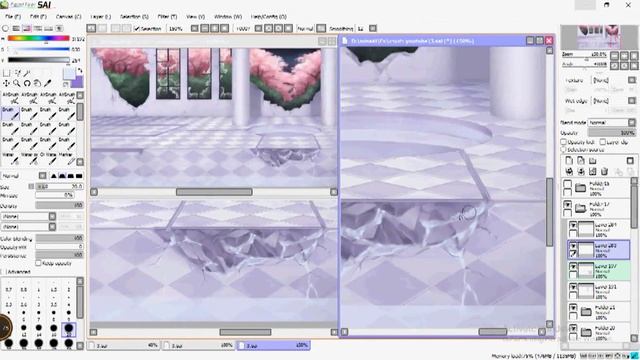This screenshot has width=640, height=360.
Task: Enable the Opacity lock checkbox
Action: [x=564, y=142]
